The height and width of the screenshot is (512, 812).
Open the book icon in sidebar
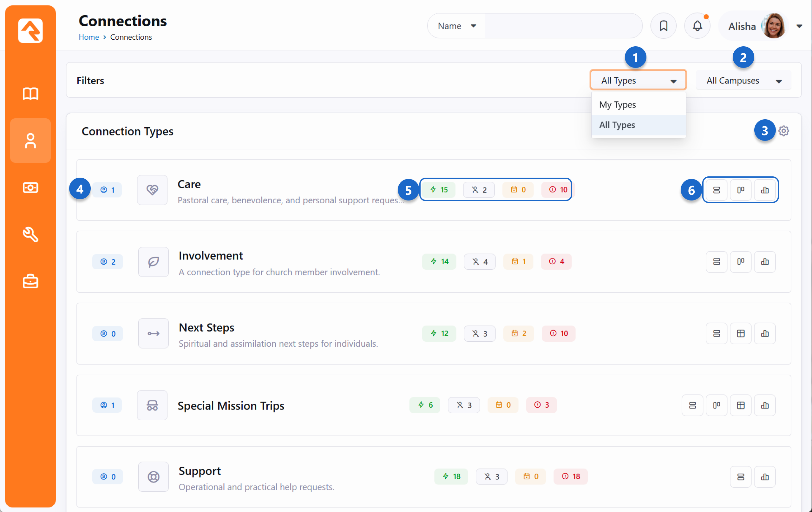click(30, 94)
